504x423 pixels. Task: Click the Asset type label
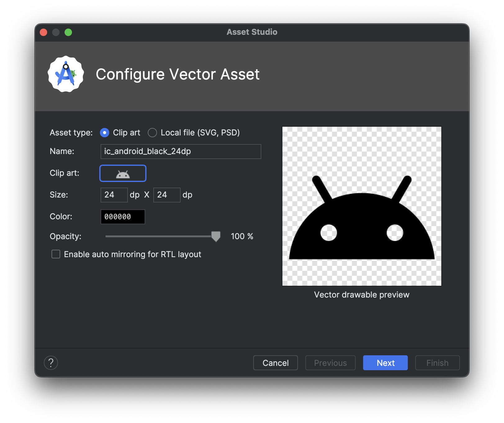[71, 133]
